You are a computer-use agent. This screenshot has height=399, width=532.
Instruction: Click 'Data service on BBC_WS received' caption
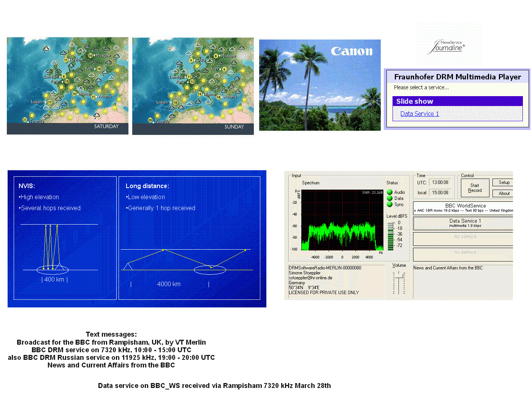[x=214, y=386]
